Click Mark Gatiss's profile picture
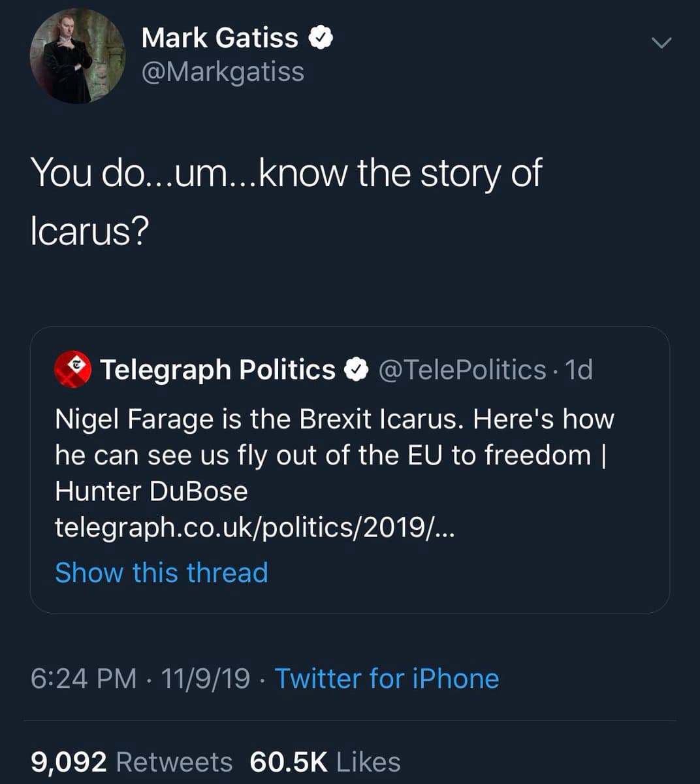The width and height of the screenshot is (700, 784). pyautogui.click(x=77, y=56)
